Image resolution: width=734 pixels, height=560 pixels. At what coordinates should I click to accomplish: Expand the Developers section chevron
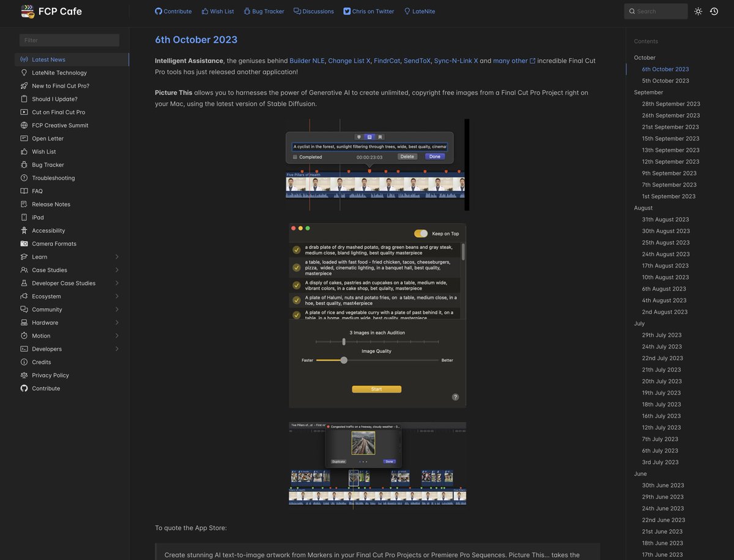(x=117, y=348)
